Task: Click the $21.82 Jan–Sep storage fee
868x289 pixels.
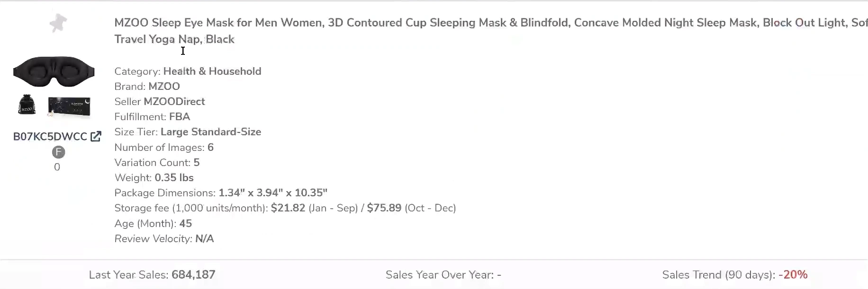Action: point(288,208)
